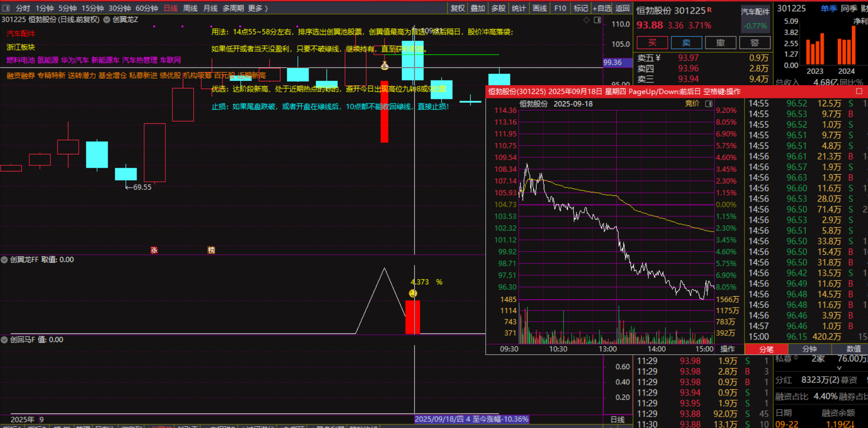This screenshot has width=868, height=428.
Task: Add the stock using +自选
Action: tap(602, 8)
